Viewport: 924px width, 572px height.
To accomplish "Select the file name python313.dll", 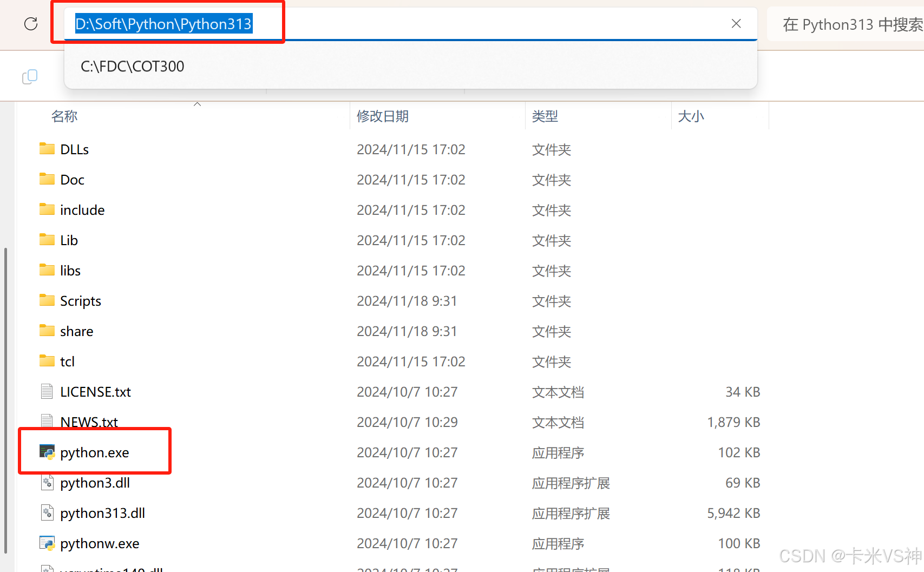I will click(103, 513).
